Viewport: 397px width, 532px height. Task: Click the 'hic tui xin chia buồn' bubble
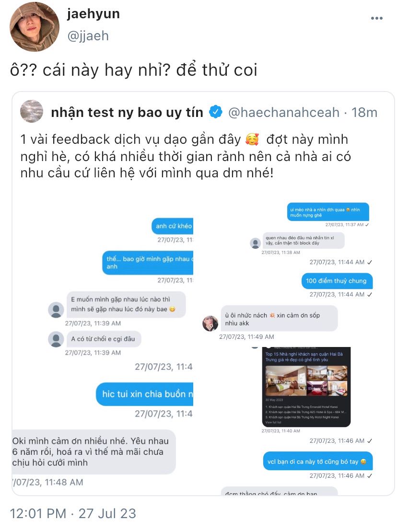(144, 394)
